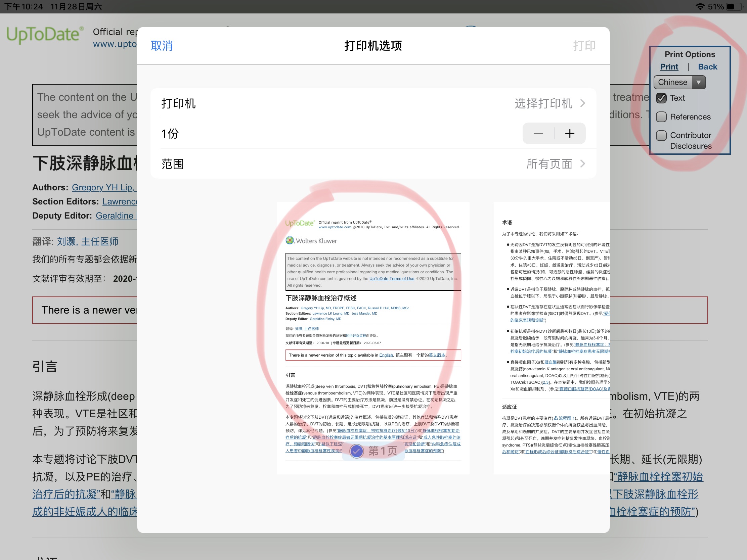Enable the References checkbox

pos(661,117)
